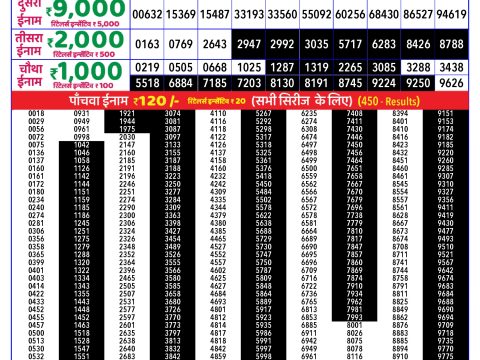480x360 pixels.
Task: Click fourth prize number 7185
Action: point(215,83)
